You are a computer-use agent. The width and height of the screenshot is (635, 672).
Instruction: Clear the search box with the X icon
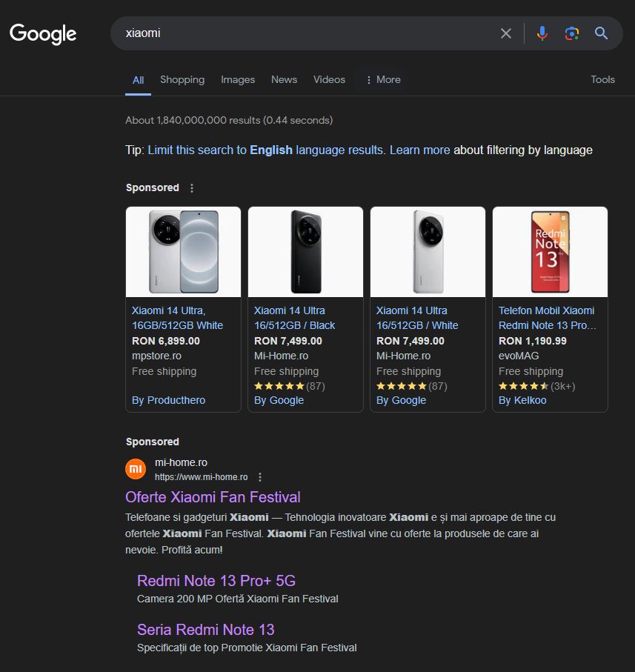(x=506, y=33)
